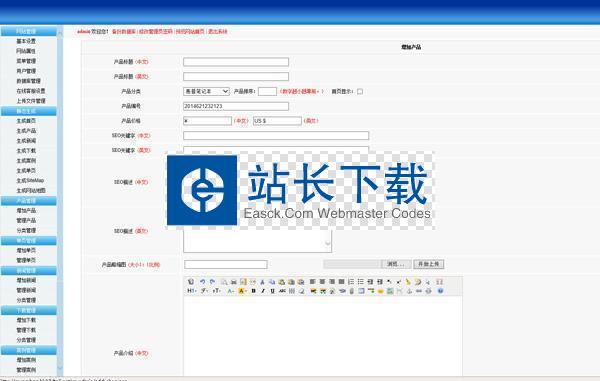This screenshot has height=381, width=600.
Task: Click the sidebar scrollbar down arrow
Action: [60, 368]
